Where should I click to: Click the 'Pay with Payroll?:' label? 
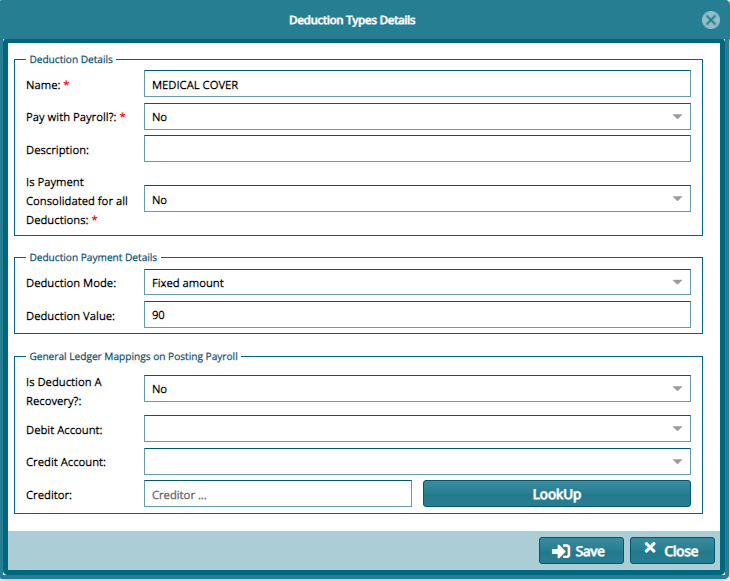tap(71, 117)
